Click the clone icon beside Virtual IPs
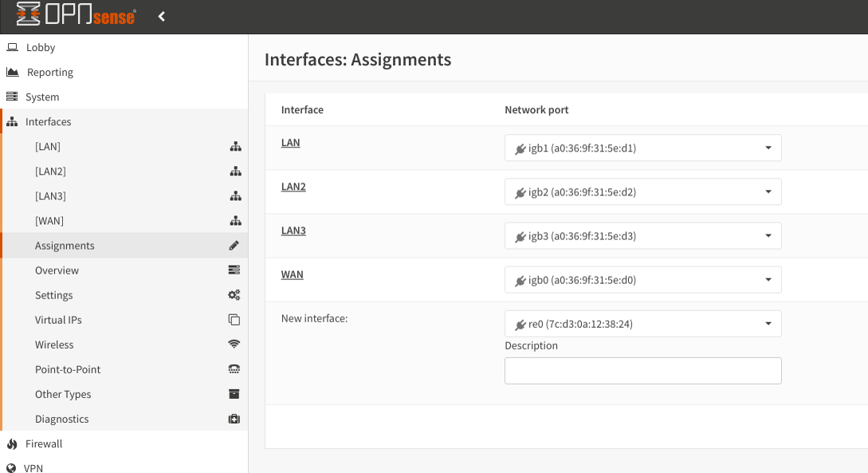 [234, 320]
